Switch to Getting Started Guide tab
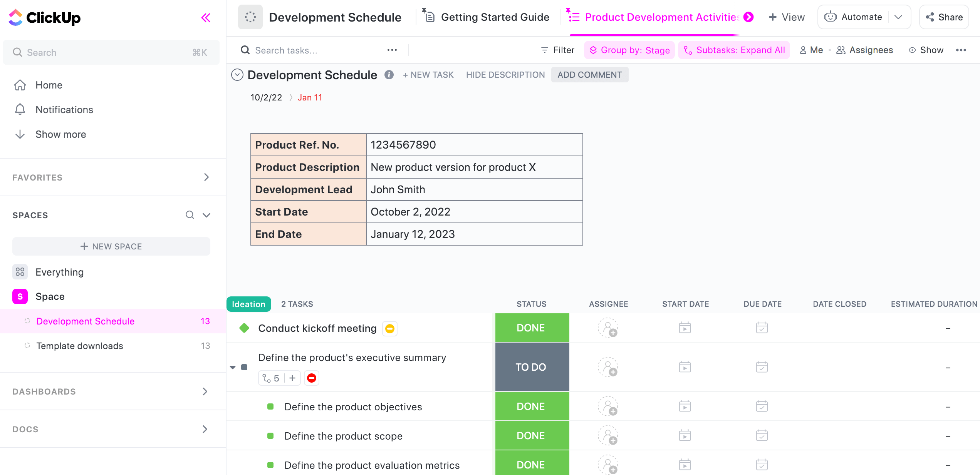Viewport: 980px width, 475px height. pos(493,17)
